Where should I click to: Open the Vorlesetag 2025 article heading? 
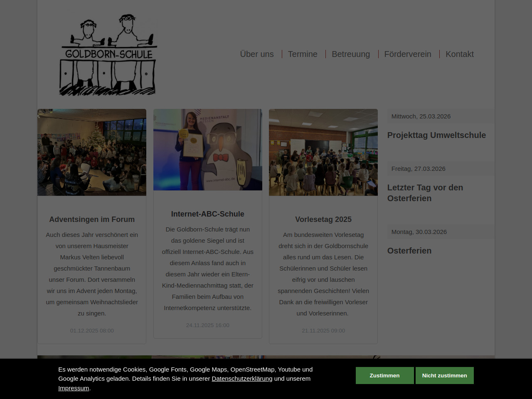pos(323,219)
